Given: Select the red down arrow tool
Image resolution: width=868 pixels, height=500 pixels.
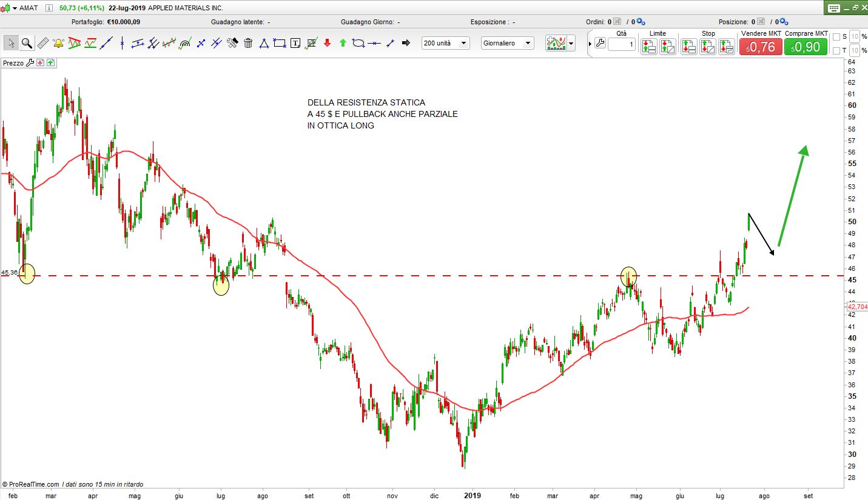Looking at the screenshot, I should 327,43.
